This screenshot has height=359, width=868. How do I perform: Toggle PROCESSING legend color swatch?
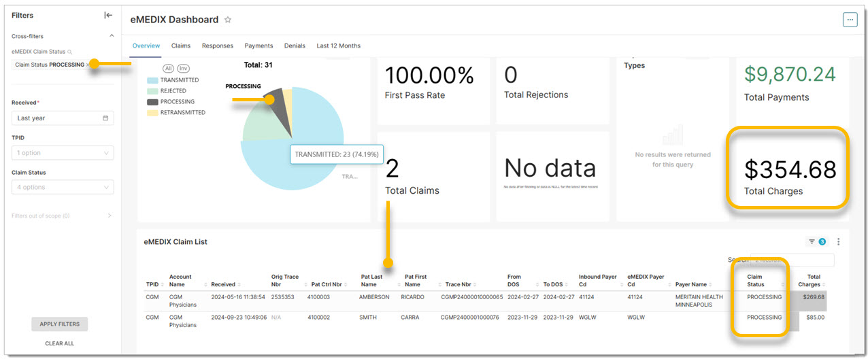tap(152, 102)
